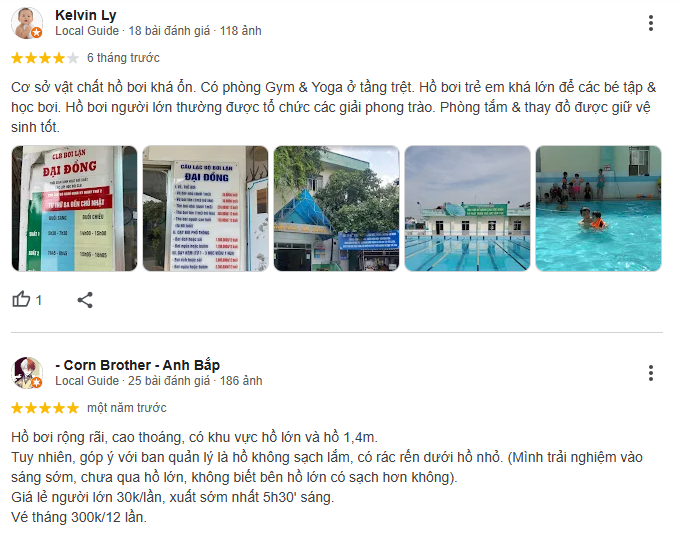The width and height of the screenshot is (680, 534).
Task: Open Kelvin Ly's profile name link
Action: (86, 15)
